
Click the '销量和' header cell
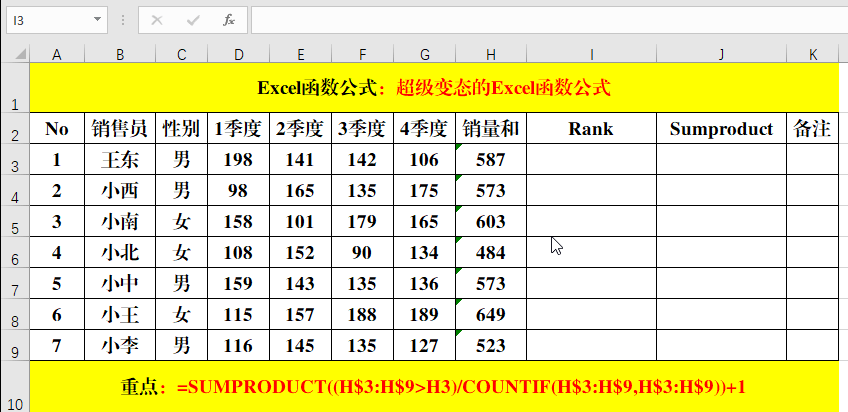tap(491, 128)
